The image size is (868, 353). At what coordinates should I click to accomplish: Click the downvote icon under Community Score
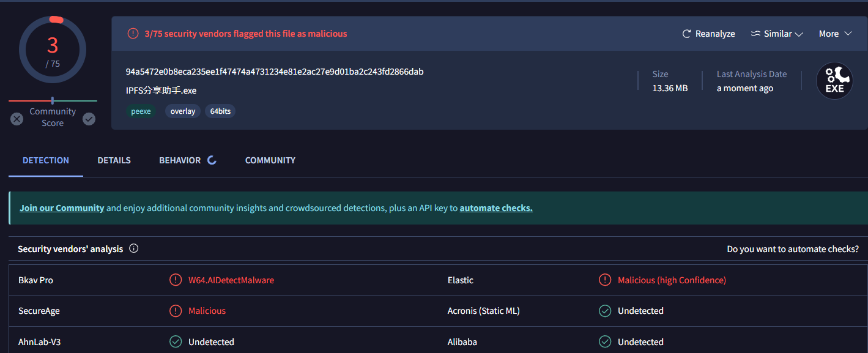click(x=16, y=119)
